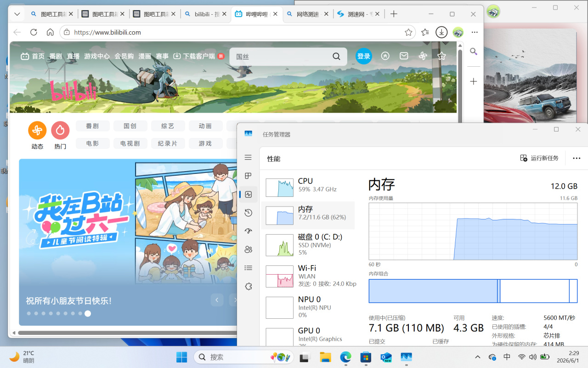Click the 运行新任务 button
The width and height of the screenshot is (588, 368).
(x=539, y=158)
